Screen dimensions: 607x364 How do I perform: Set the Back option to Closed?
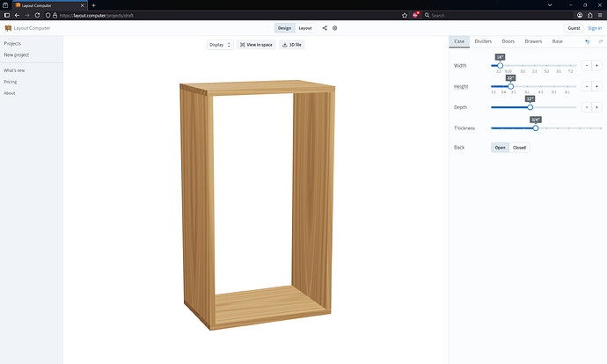[519, 148]
